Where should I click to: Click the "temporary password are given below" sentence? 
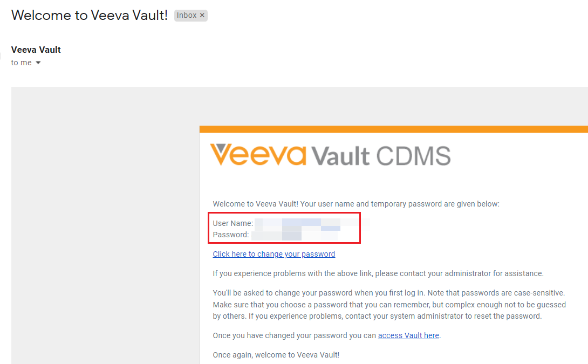coord(356,204)
